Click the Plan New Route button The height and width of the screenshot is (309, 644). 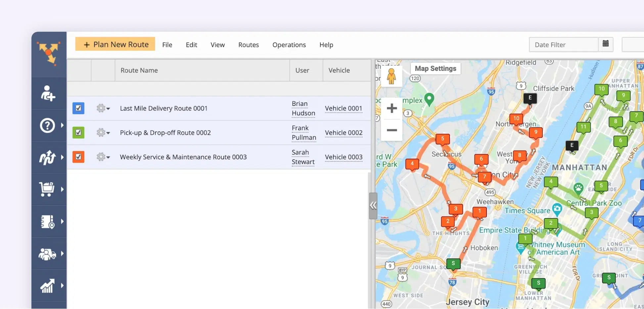pos(115,44)
